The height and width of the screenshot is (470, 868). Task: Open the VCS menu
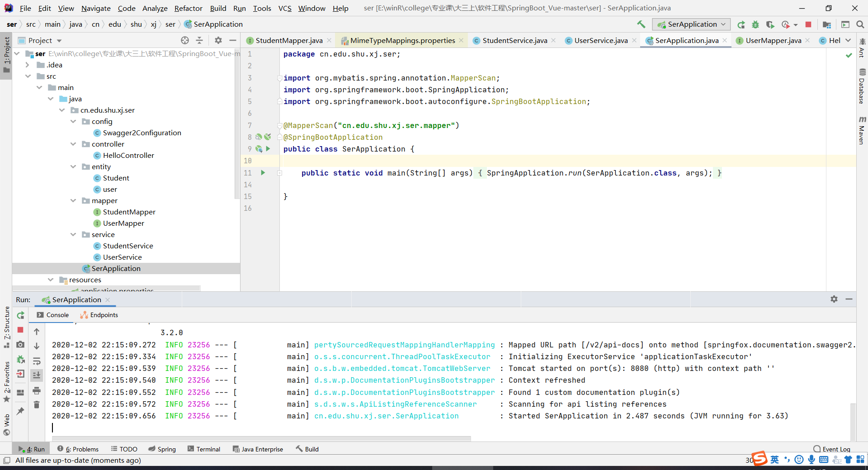(x=285, y=8)
